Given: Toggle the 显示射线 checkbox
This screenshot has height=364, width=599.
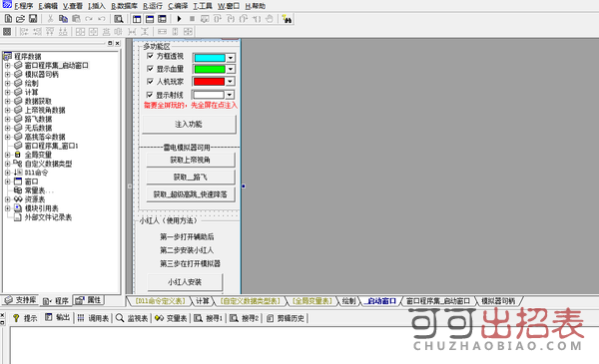Looking at the screenshot, I should (150, 95).
